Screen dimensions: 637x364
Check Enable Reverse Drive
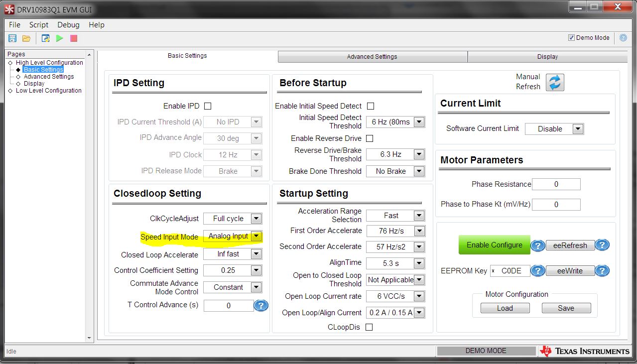[369, 138]
